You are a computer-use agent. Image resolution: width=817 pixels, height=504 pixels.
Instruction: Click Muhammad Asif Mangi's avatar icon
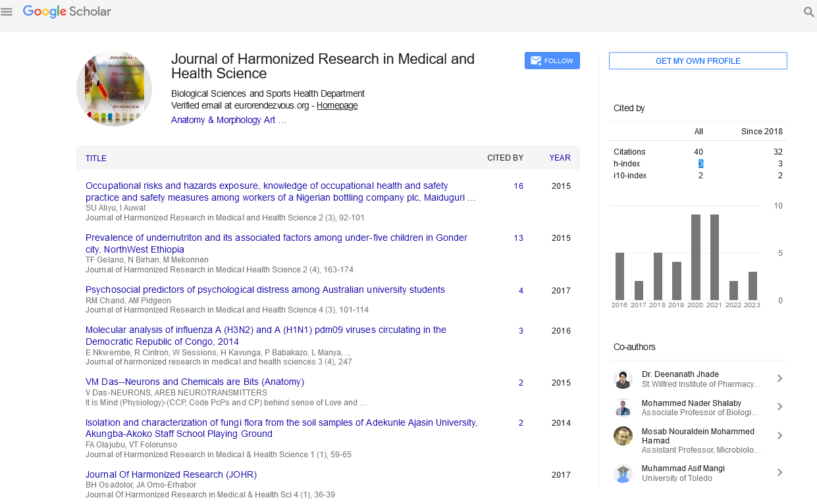pos(623,472)
